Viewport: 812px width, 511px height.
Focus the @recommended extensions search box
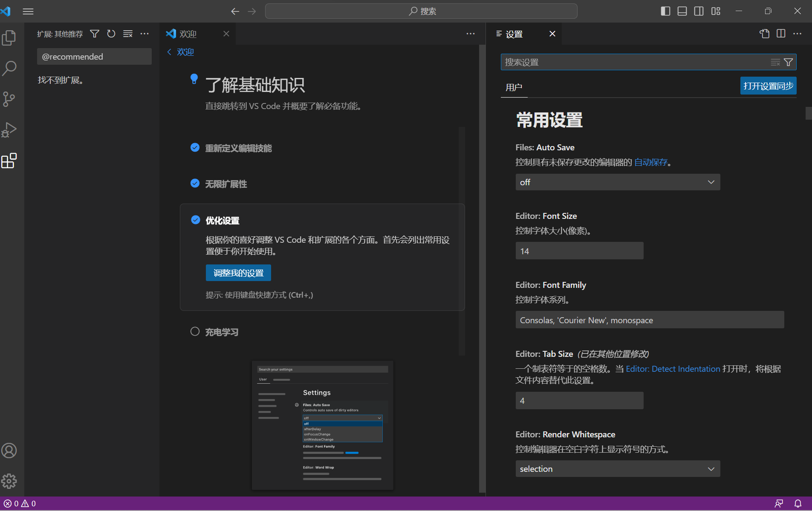[x=94, y=57]
